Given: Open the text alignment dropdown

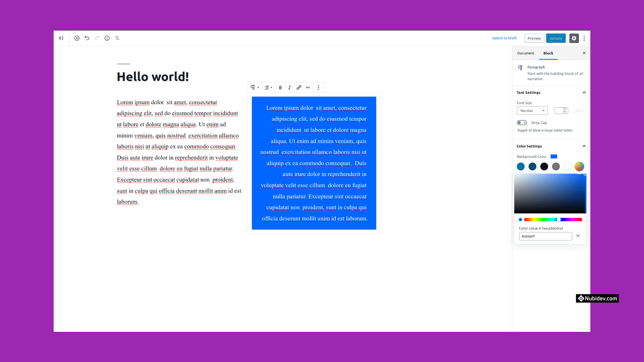Looking at the screenshot, I should point(268,87).
